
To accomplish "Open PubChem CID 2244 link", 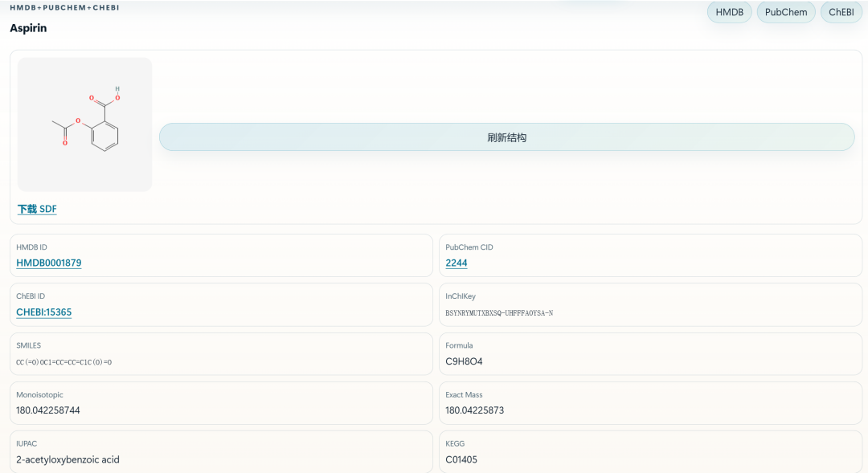I will click(457, 263).
